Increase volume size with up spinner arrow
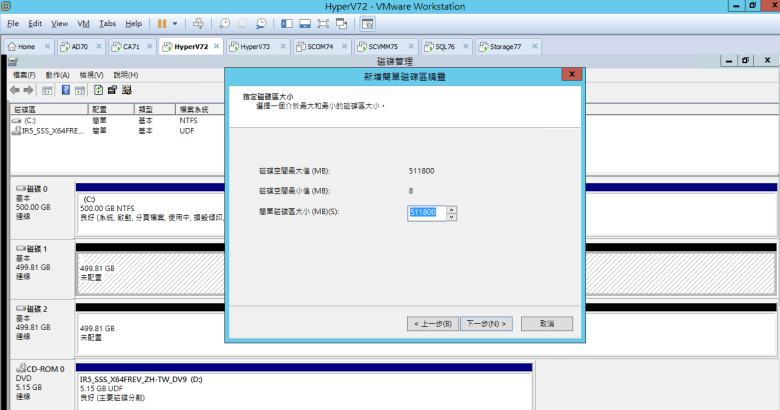Screen dimensions: 780x410 coord(452,210)
